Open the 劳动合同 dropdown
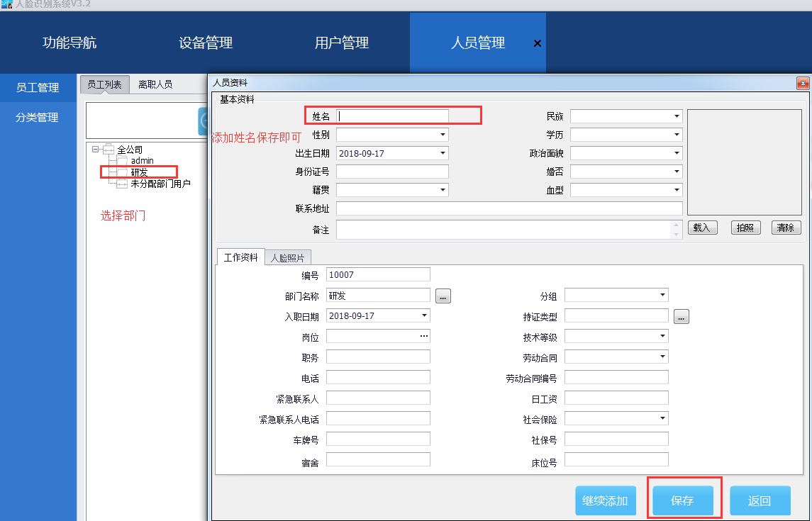This screenshot has width=812, height=521. pos(663,357)
